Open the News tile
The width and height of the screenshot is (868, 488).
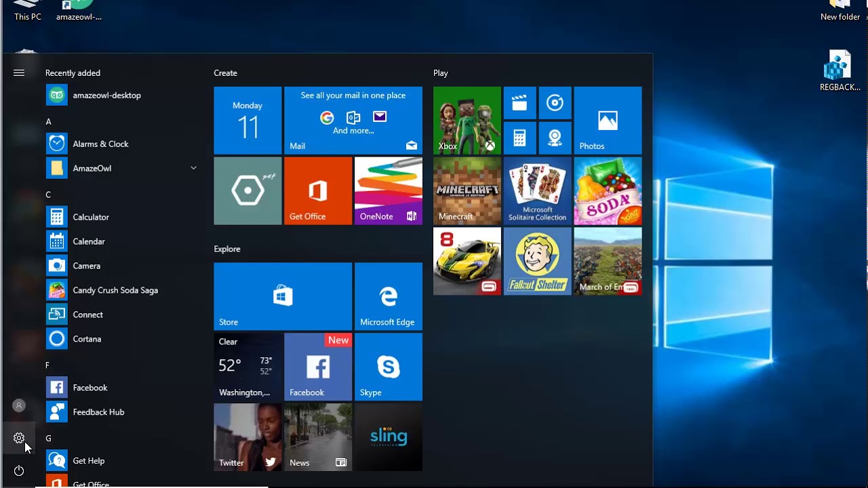pyautogui.click(x=318, y=437)
